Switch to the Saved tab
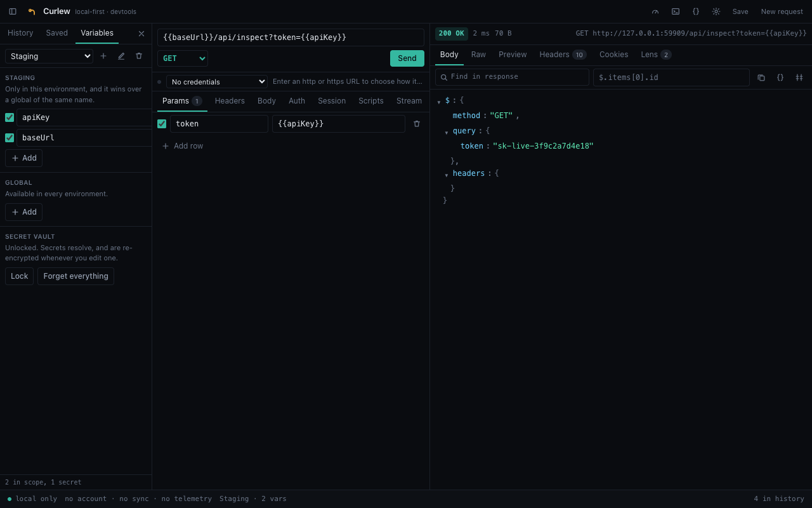This screenshot has height=508, width=812. pos(57,33)
